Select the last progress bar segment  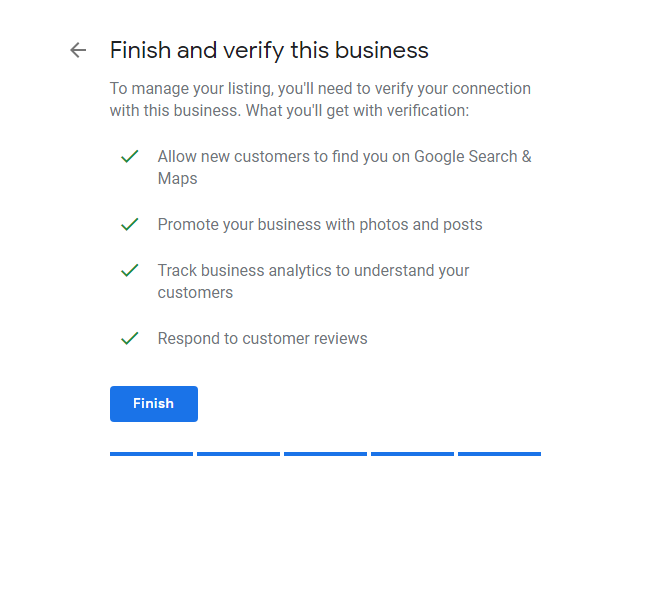499,454
